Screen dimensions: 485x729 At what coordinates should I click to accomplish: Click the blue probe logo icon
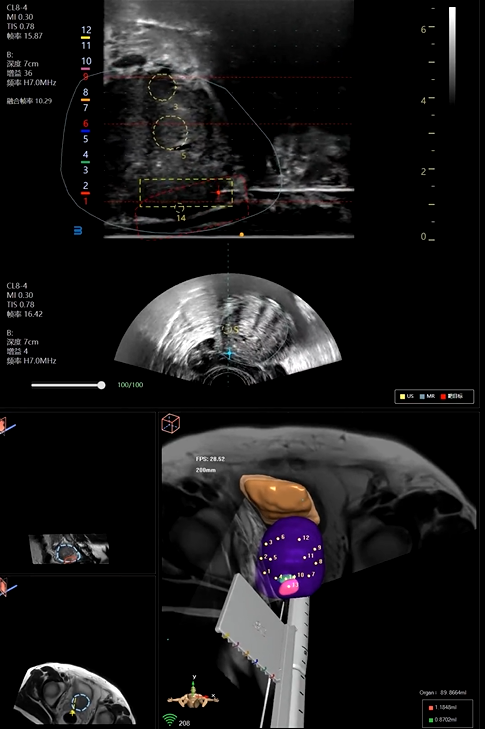coord(78,230)
